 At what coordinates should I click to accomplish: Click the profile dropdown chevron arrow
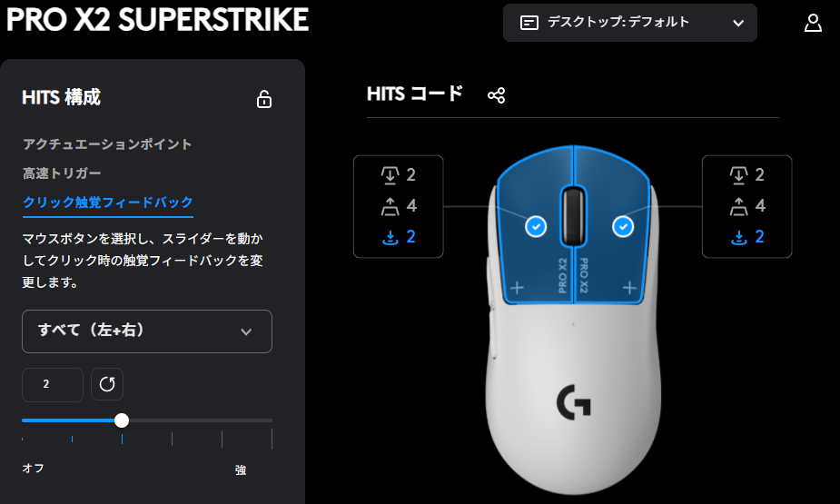(738, 23)
